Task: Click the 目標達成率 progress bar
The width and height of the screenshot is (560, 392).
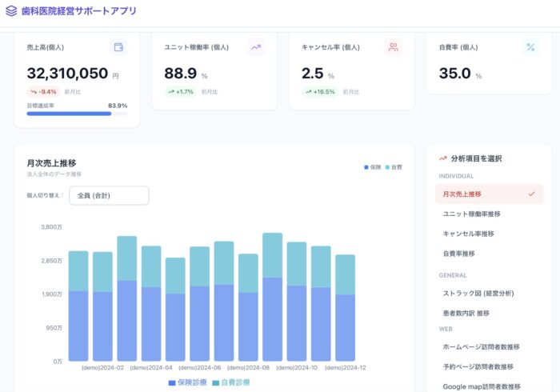Action: (x=77, y=114)
